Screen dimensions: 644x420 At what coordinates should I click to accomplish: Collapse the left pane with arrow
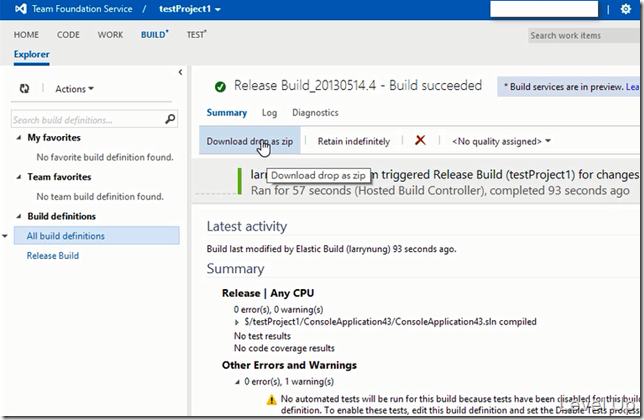tap(180, 72)
